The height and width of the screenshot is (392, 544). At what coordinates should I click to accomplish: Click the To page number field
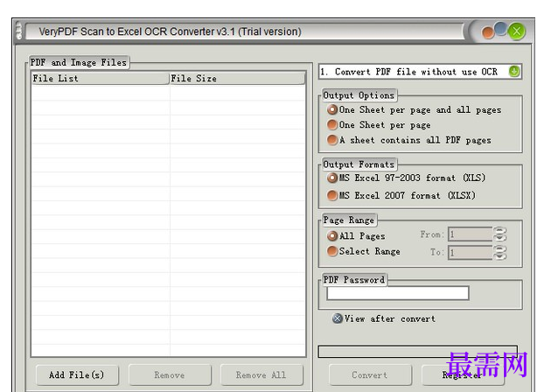click(471, 252)
